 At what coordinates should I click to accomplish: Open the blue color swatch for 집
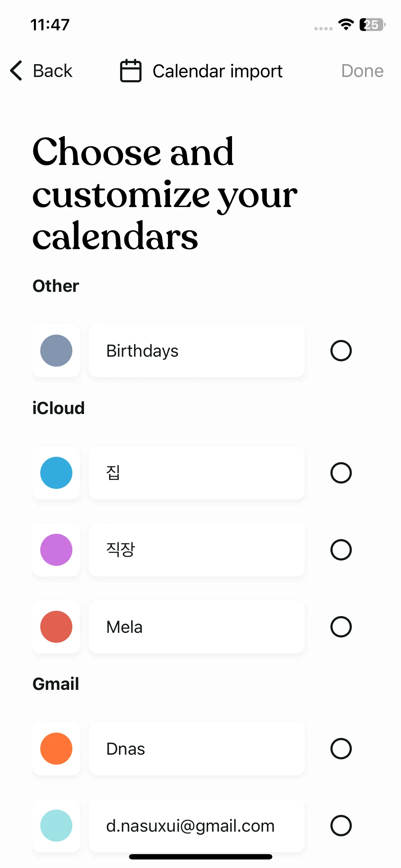[56, 473]
